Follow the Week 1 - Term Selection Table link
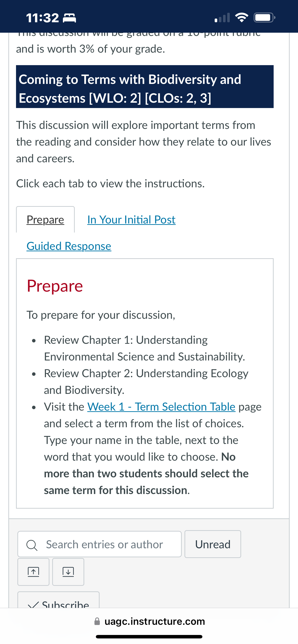The width and height of the screenshot is (298, 644). [161, 407]
